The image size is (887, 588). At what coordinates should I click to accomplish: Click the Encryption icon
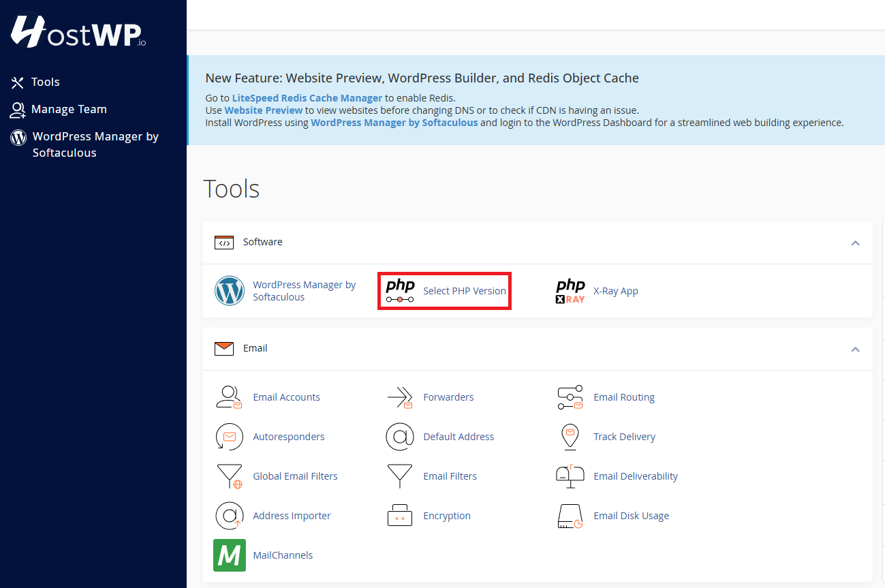tap(400, 516)
